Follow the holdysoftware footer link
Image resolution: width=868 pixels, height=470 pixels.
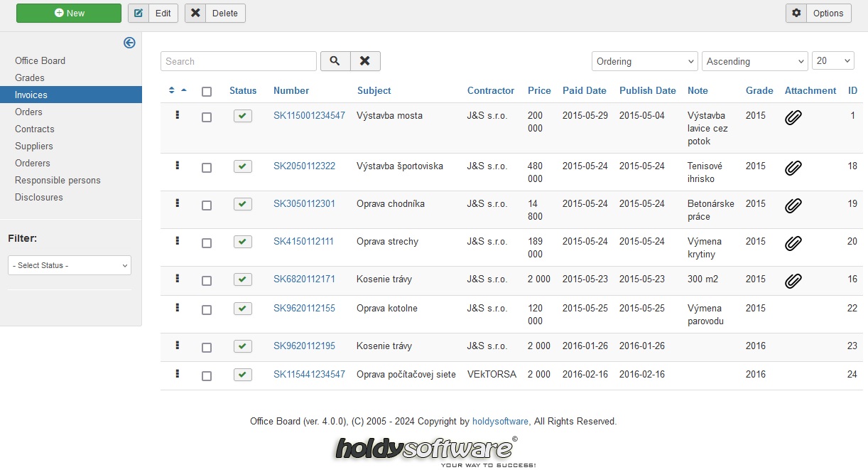[x=501, y=421]
